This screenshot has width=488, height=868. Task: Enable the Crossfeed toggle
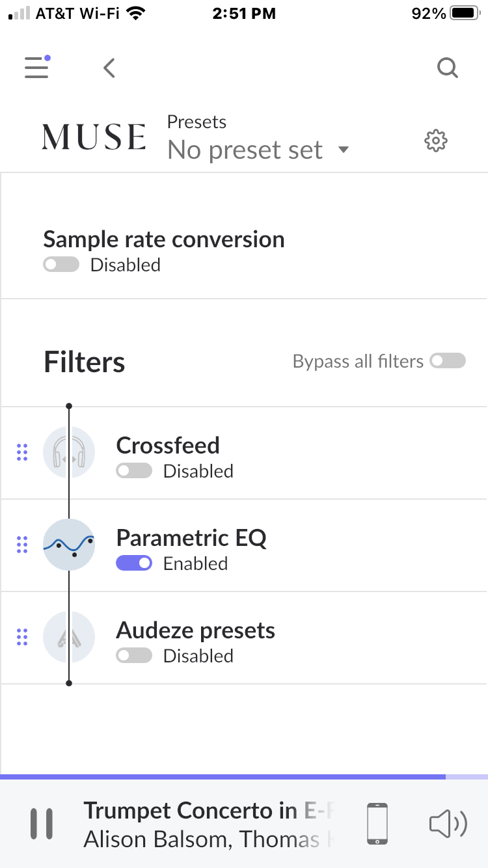pyautogui.click(x=134, y=471)
